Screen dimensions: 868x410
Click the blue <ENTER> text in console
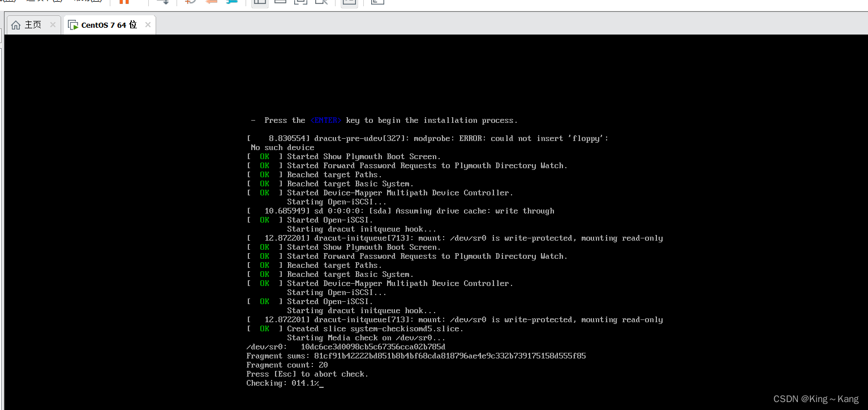coord(326,120)
